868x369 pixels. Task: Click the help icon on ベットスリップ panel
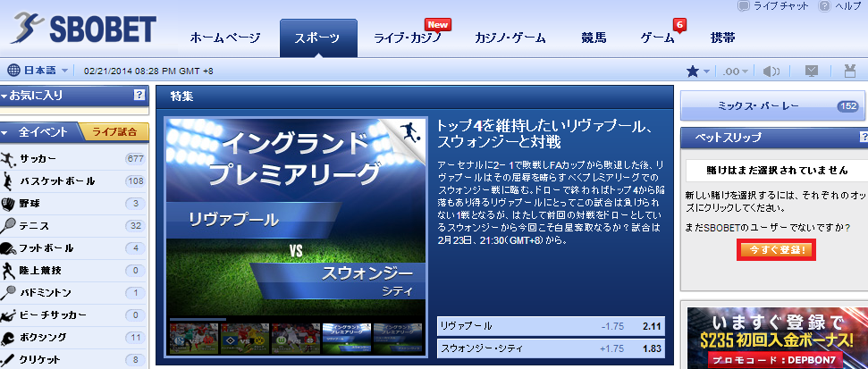pyautogui.click(x=863, y=137)
